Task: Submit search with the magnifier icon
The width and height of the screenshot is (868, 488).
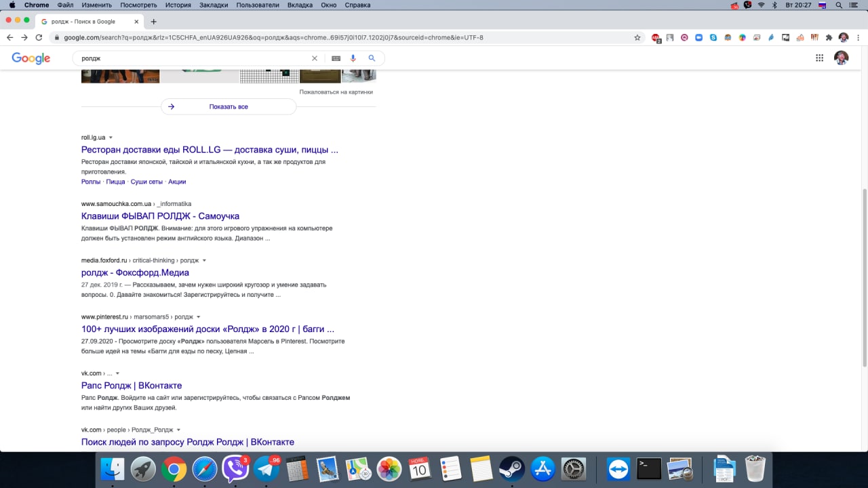Action: (x=372, y=58)
